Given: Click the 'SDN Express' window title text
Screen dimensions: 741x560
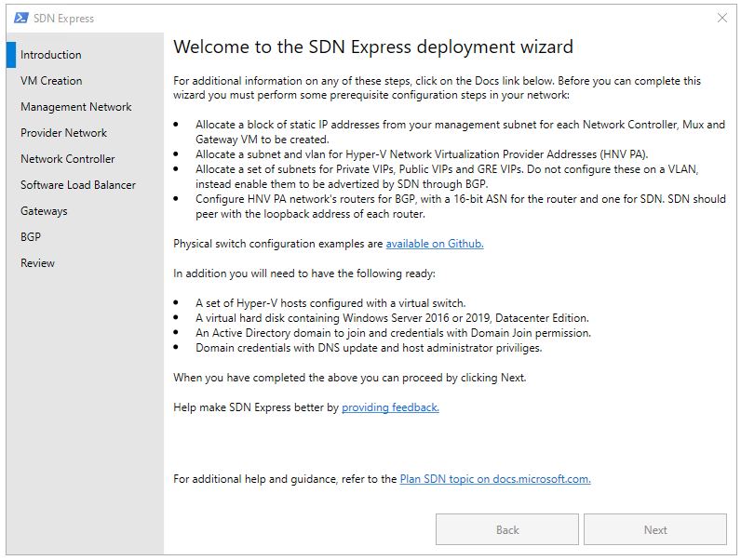Looking at the screenshot, I should coord(64,19).
